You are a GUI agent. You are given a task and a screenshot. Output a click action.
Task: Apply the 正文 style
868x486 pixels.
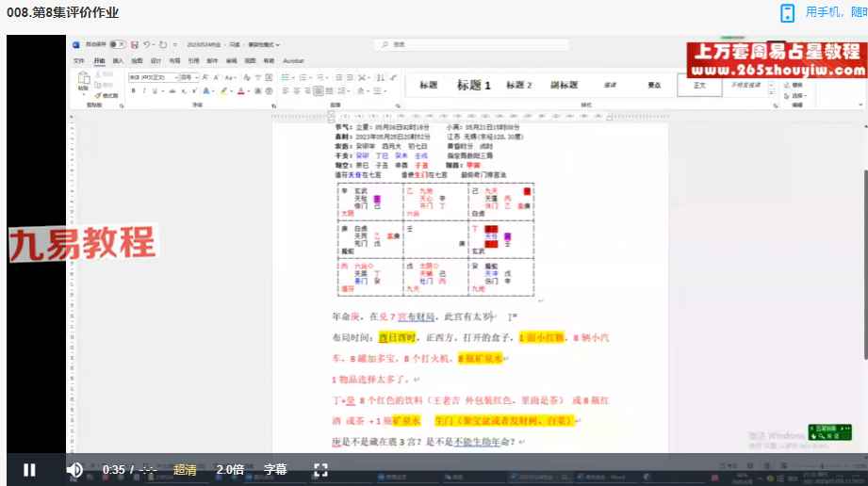coord(699,85)
